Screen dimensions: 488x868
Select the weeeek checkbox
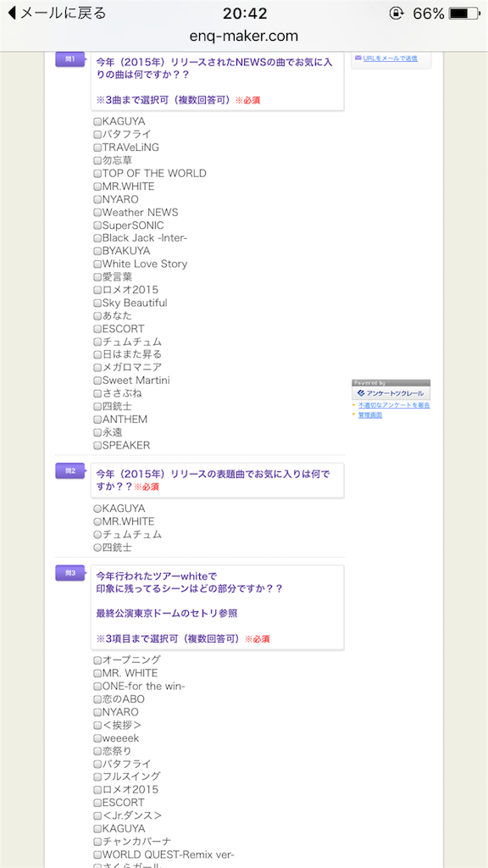pos(97,738)
